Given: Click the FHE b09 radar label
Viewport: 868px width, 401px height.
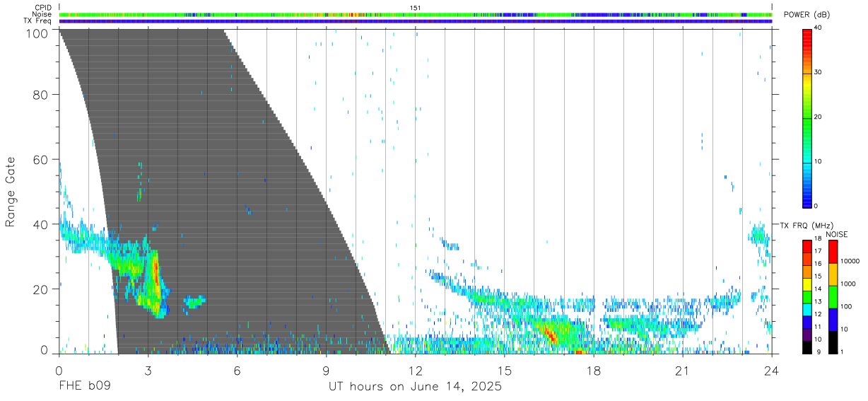Looking at the screenshot, I should click(84, 387).
